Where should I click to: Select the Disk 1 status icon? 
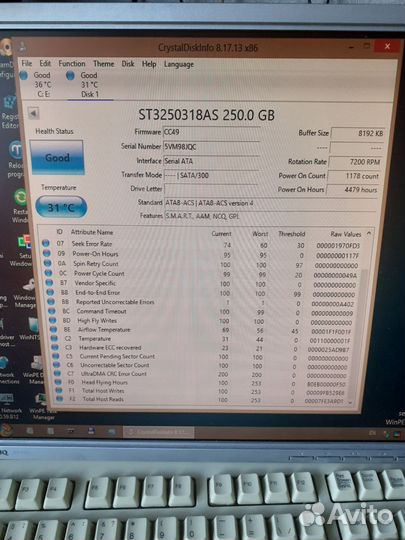[x=70, y=75]
